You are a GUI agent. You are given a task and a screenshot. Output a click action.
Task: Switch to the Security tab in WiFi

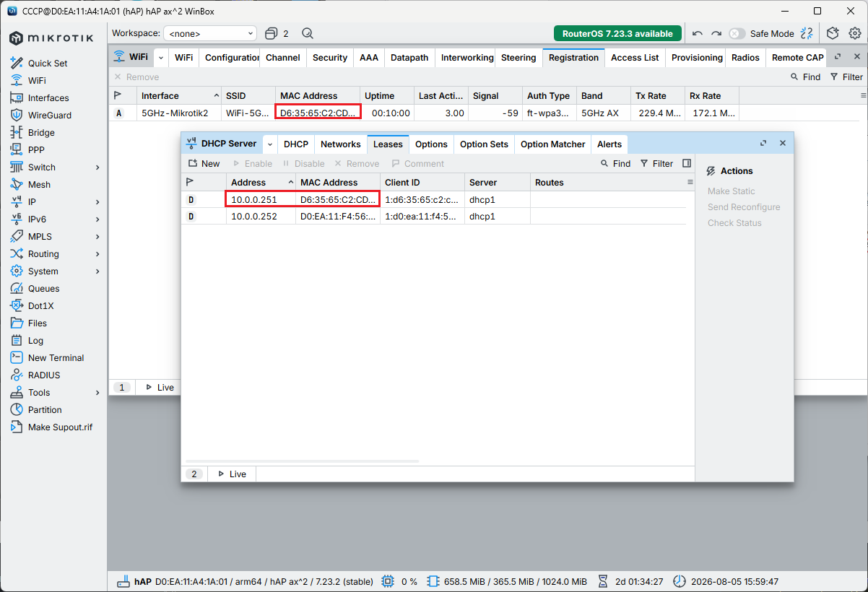[x=330, y=58]
